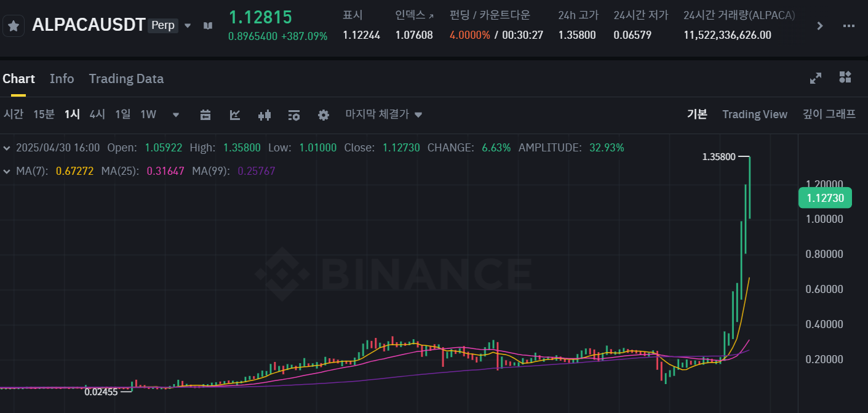Add ALPACAUSDT to favorites with star icon
This screenshot has width=868, height=413.
coord(14,26)
